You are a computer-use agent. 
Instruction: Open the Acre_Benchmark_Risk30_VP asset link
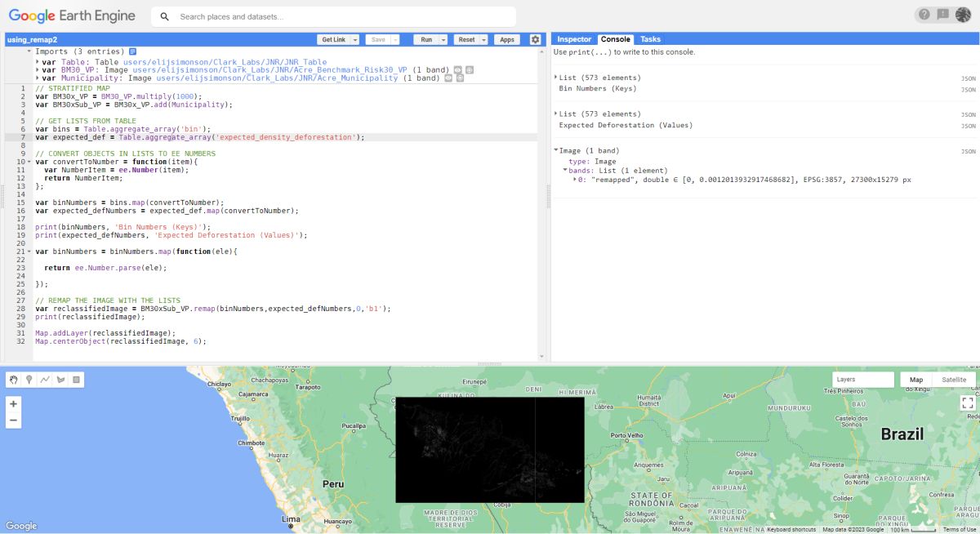point(269,70)
